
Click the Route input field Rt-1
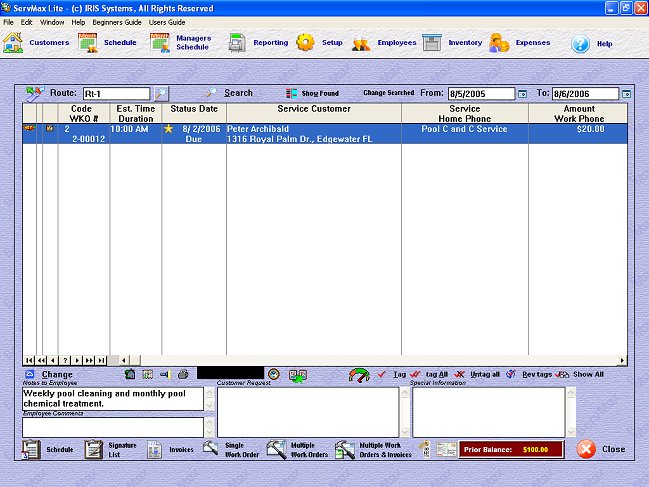pos(116,94)
